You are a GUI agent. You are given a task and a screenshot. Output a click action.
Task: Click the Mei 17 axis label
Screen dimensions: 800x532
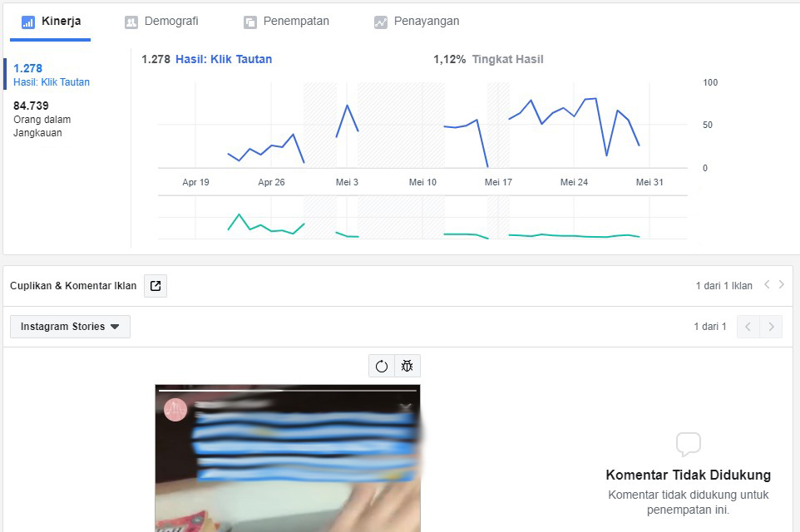pyautogui.click(x=498, y=182)
